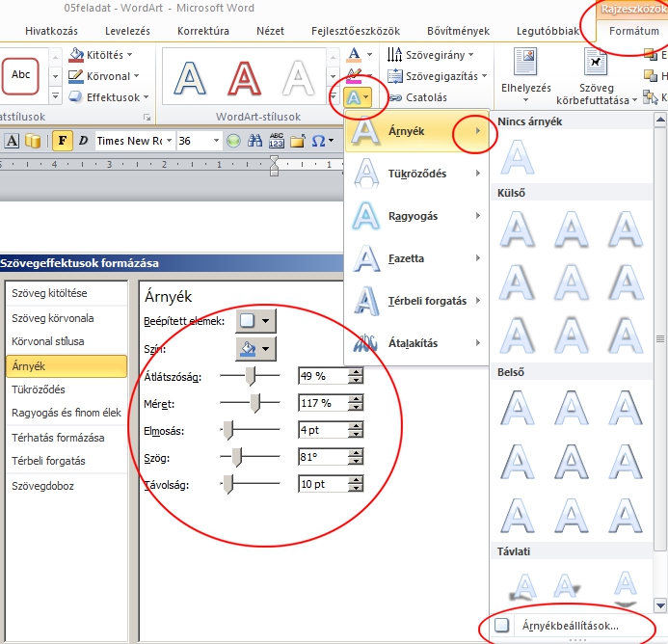
Task: Open the text effects dropdown in WordArt styles
Action: click(359, 97)
